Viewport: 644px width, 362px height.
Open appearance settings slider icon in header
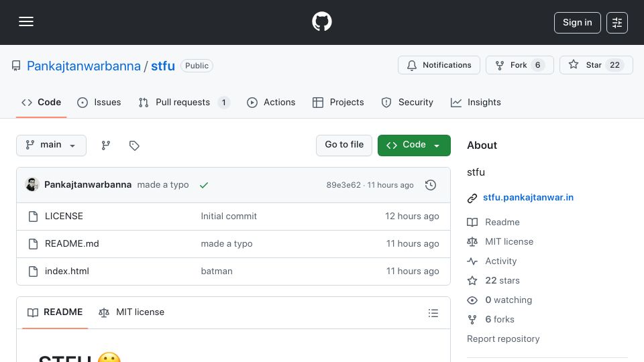click(x=617, y=23)
